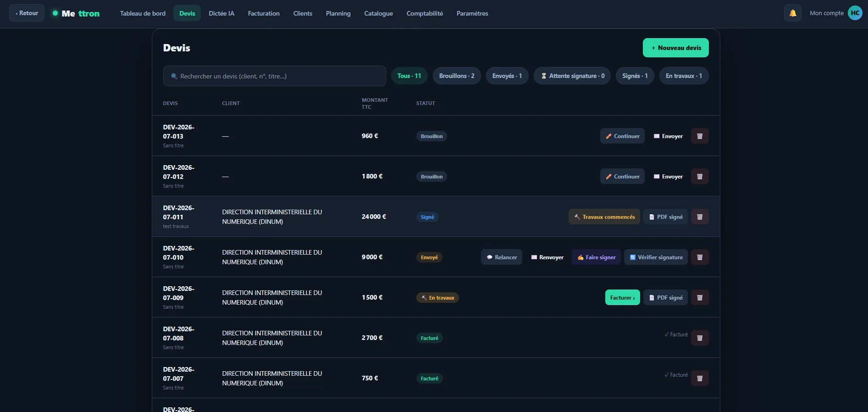Open Dictée IA in navigation
The height and width of the screenshot is (412, 868).
click(221, 13)
